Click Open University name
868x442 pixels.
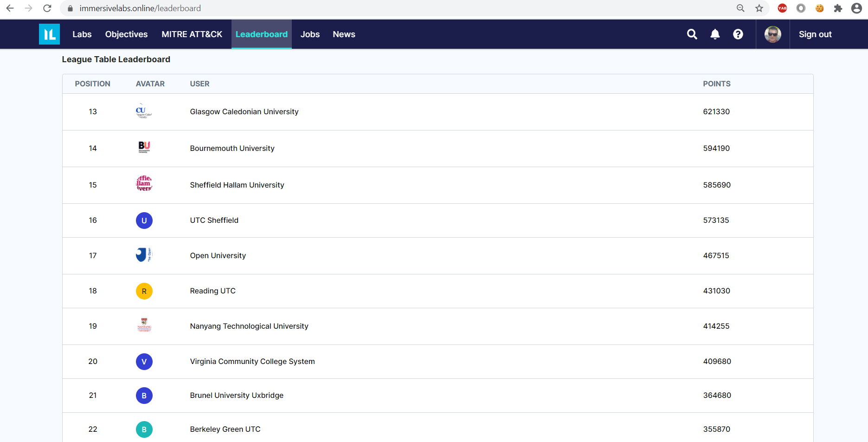click(x=218, y=255)
